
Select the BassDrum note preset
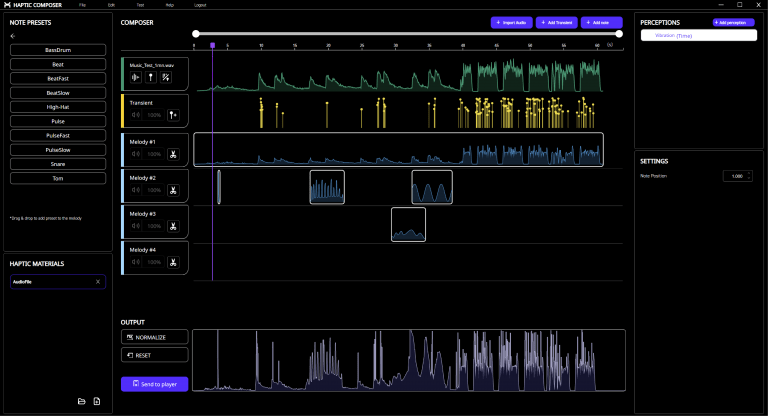click(57, 49)
